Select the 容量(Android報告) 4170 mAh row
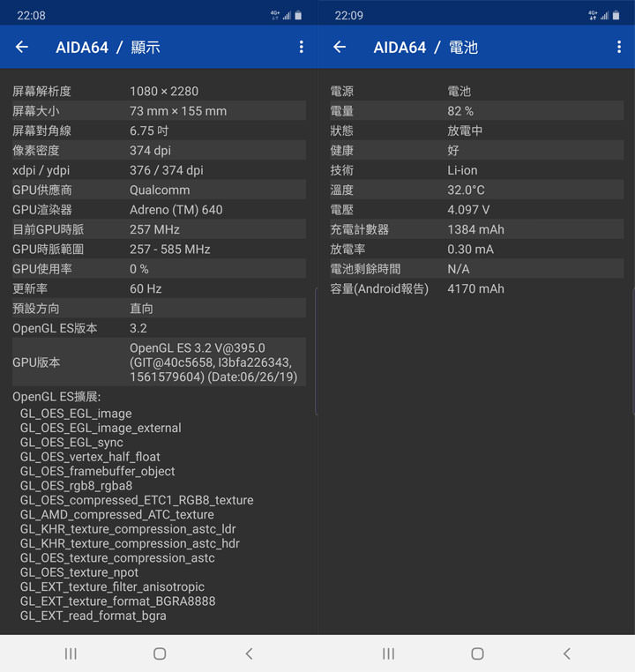This screenshot has height=672, width=635. point(476,288)
